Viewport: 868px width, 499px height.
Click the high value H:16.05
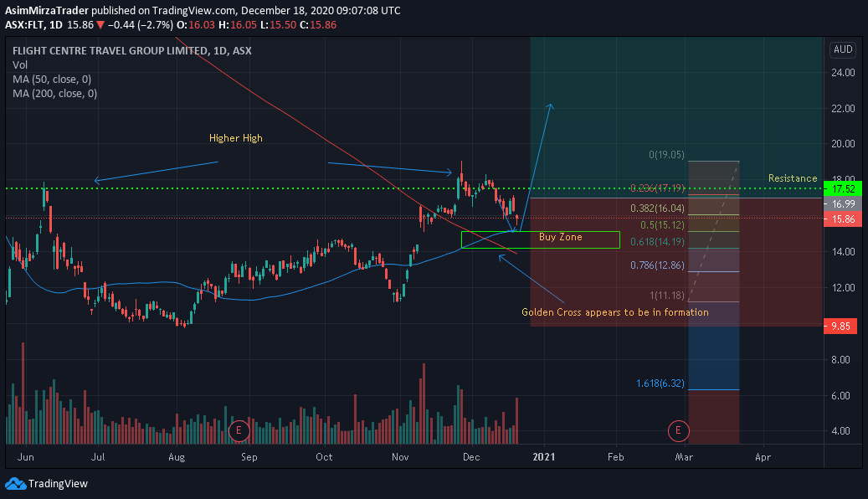pos(238,25)
